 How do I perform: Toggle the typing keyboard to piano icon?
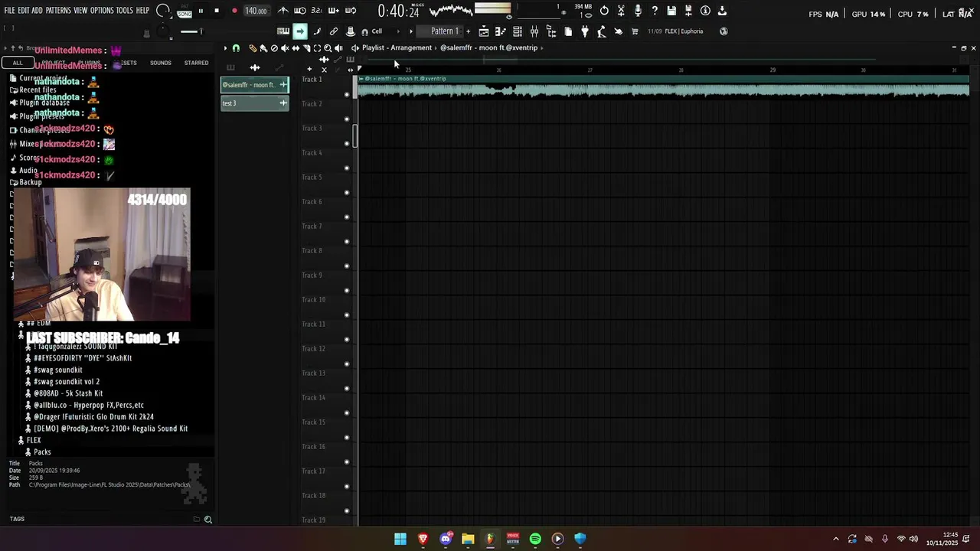coord(283,31)
